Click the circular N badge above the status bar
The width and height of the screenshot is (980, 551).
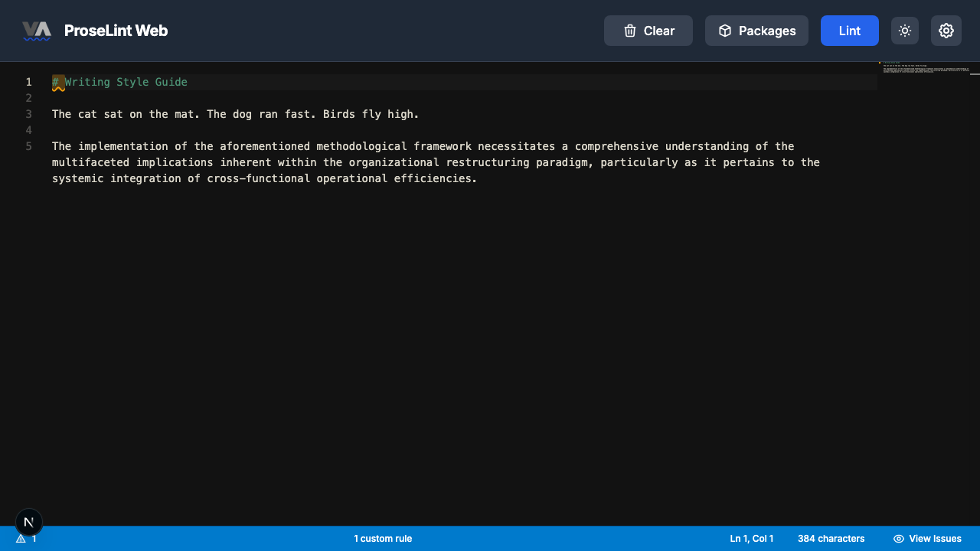[29, 522]
